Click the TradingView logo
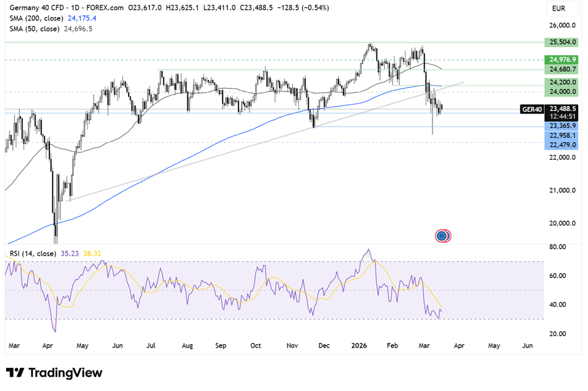This screenshot has height=391, width=588. pos(54,373)
